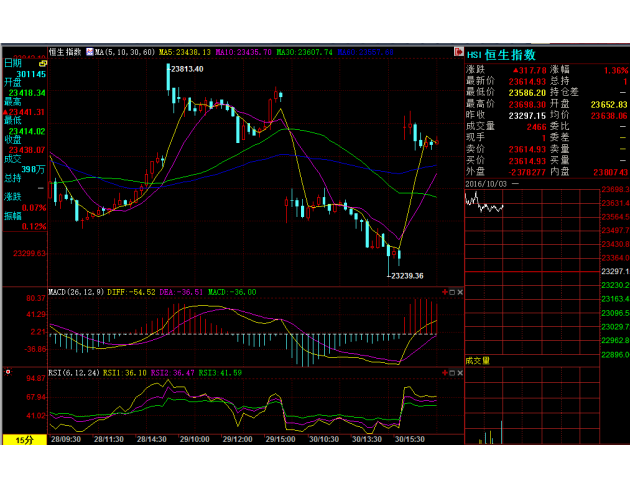
Task: Click the yellow link icon beside 日期
Action: pyautogui.click(x=43, y=63)
